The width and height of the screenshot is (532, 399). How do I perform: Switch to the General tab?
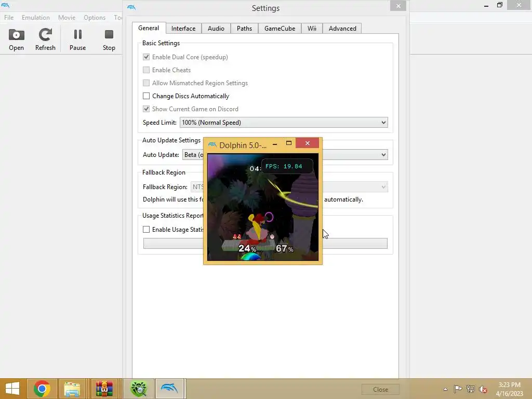pyautogui.click(x=149, y=28)
